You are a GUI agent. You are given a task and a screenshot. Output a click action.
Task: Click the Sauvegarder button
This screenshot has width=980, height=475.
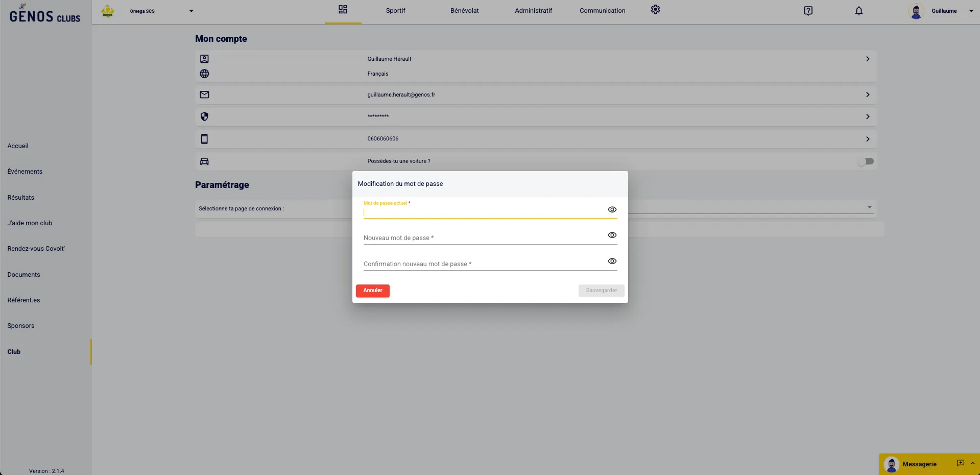[601, 291]
